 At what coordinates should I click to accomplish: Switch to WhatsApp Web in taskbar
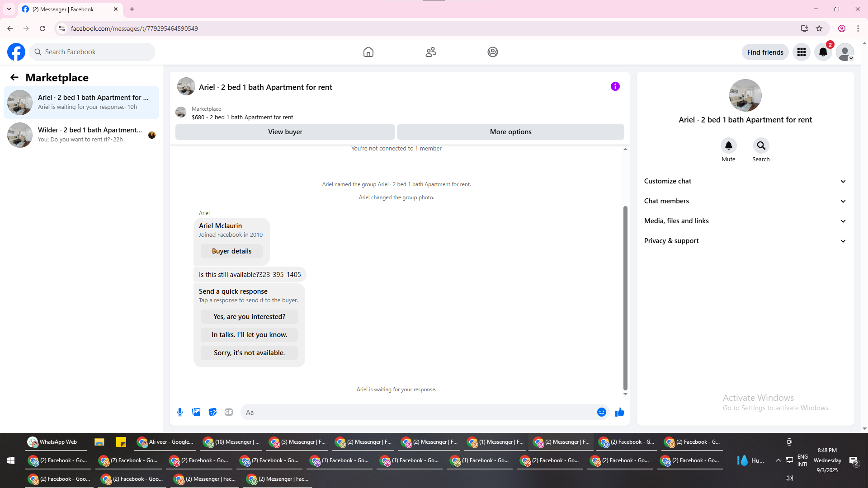click(x=56, y=442)
